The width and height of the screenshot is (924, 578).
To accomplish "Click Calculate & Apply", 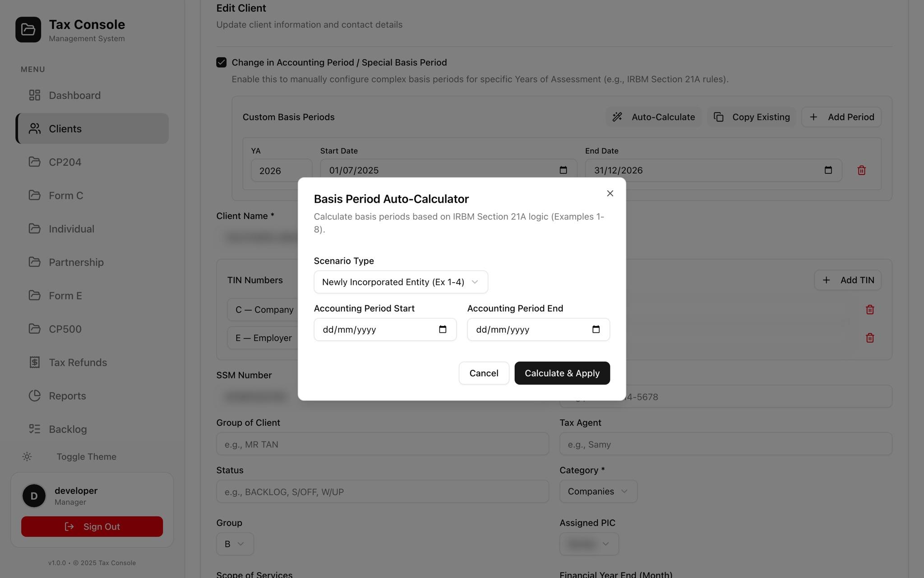I will [x=562, y=373].
